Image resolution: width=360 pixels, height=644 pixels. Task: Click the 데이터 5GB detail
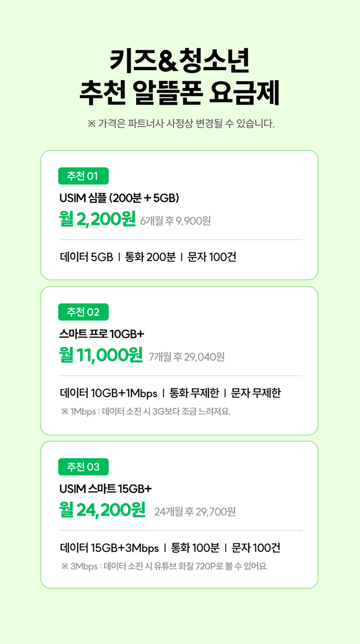click(86, 257)
